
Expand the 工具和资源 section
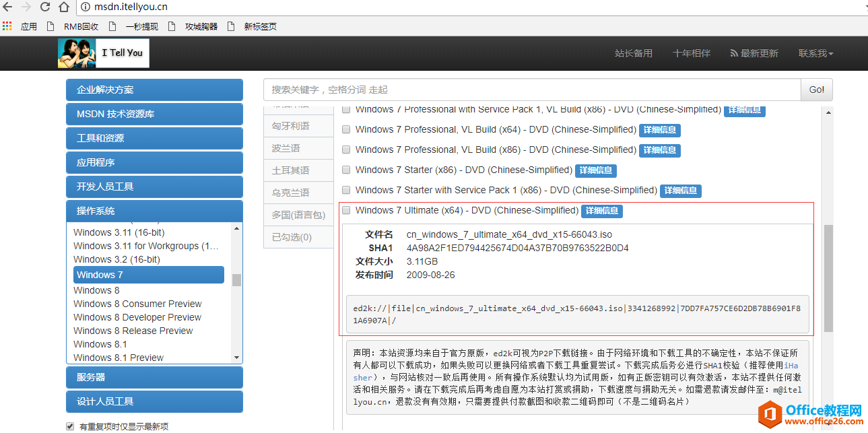pyautogui.click(x=154, y=138)
